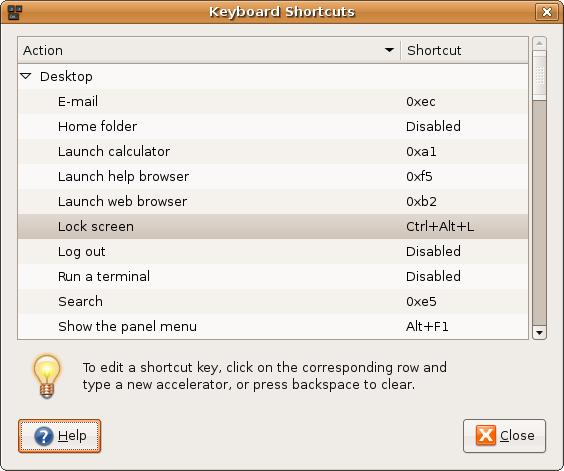564x471 pixels.
Task: Edit the Launch web browser shortcut 0xb2
Action: click(421, 201)
